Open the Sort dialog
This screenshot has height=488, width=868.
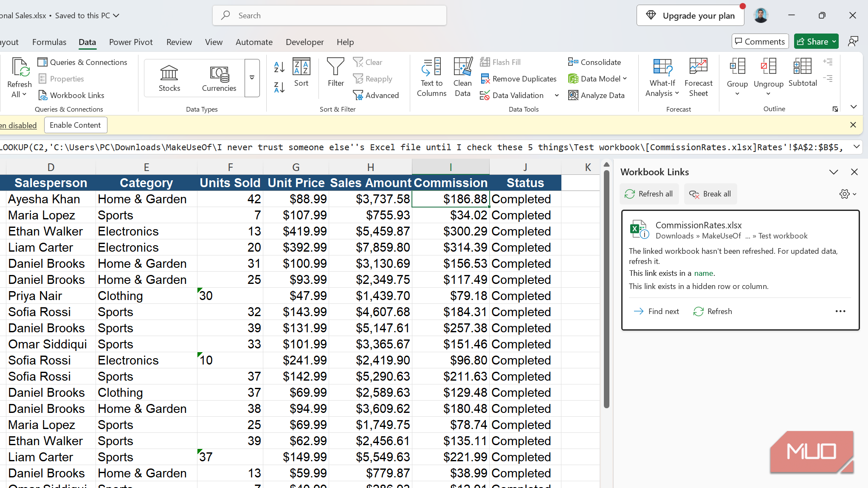click(301, 73)
